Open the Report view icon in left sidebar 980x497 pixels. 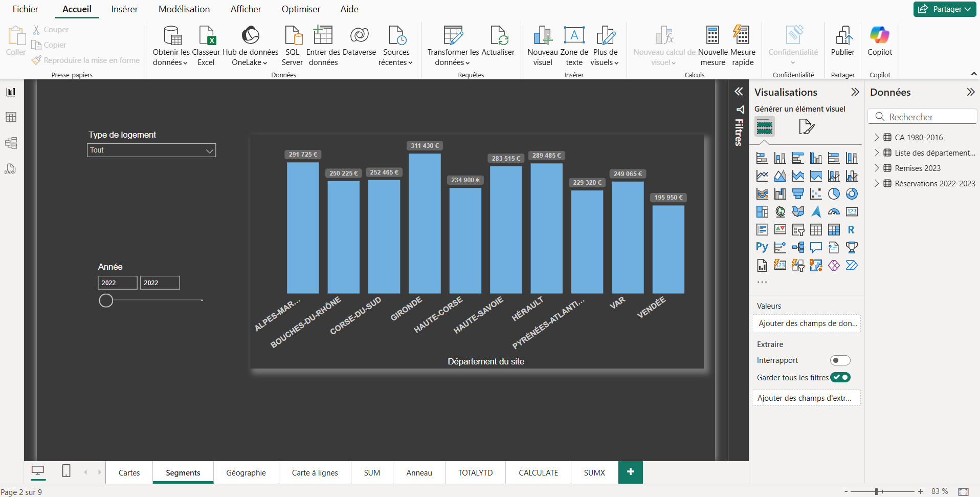coord(11,92)
